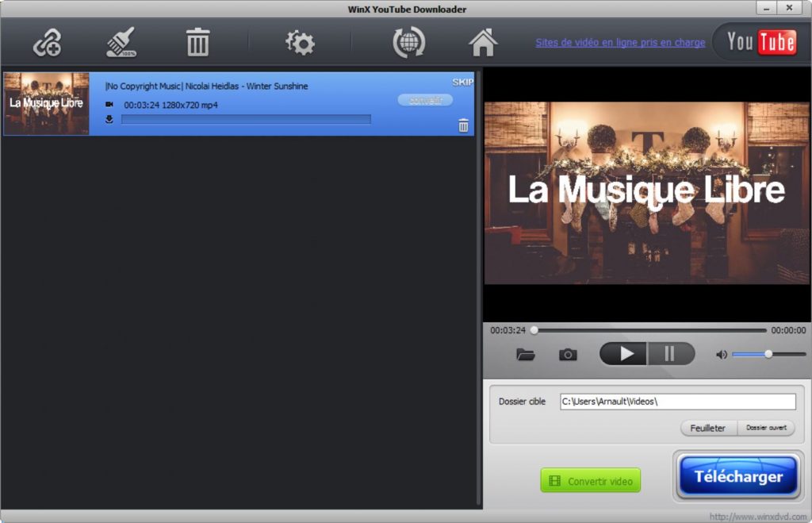This screenshot has width=812, height=523.
Task: Click the add URL link icon
Action: pos(47,43)
